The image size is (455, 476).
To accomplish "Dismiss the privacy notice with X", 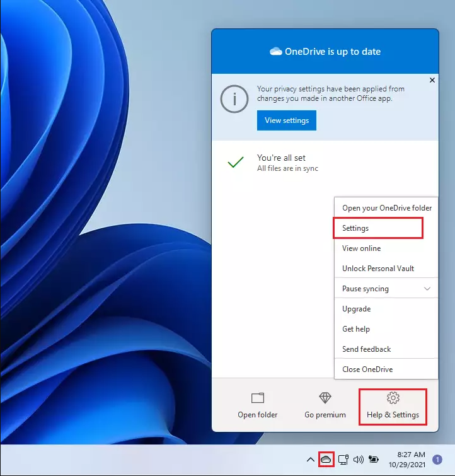I will pos(432,80).
